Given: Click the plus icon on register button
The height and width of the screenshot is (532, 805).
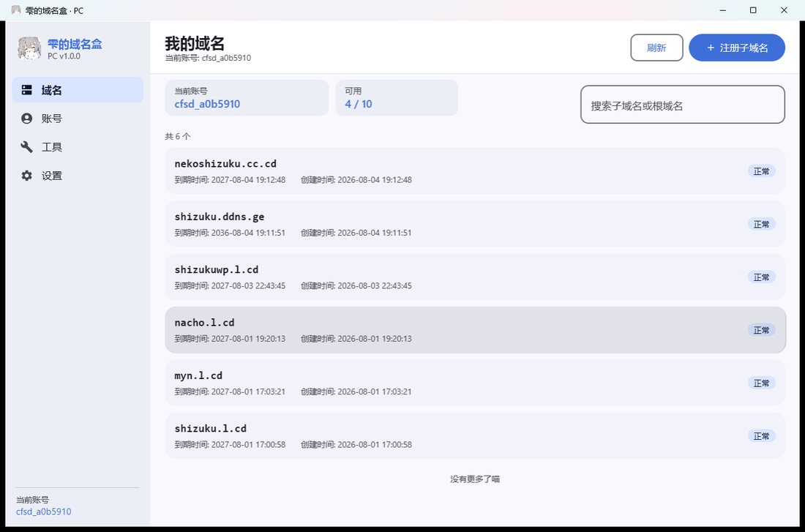Looking at the screenshot, I should pos(711,48).
